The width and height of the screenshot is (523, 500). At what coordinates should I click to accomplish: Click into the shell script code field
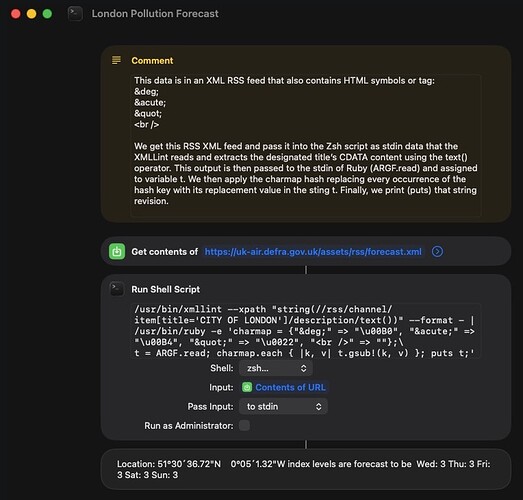pyautogui.click(x=305, y=331)
